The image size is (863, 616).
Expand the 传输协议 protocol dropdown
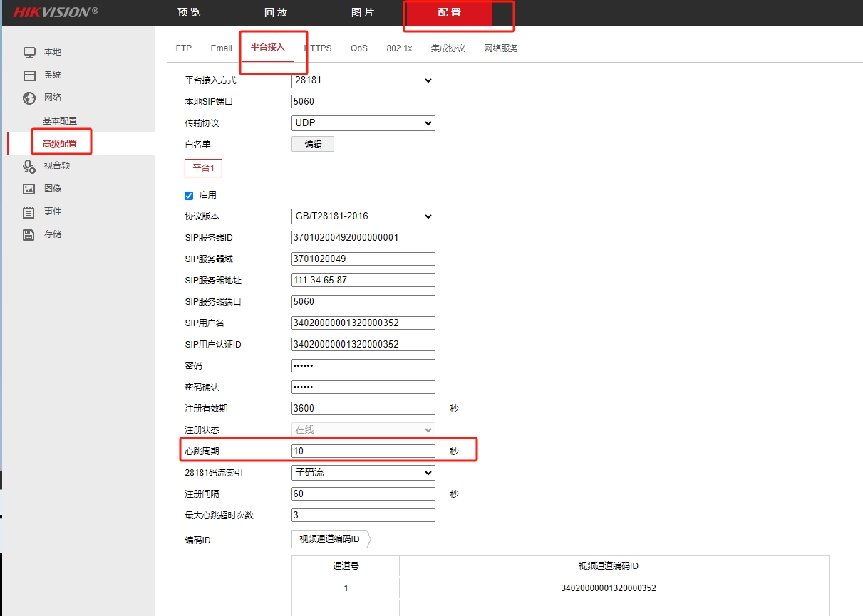pyautogui.click(x=363, y=122)
